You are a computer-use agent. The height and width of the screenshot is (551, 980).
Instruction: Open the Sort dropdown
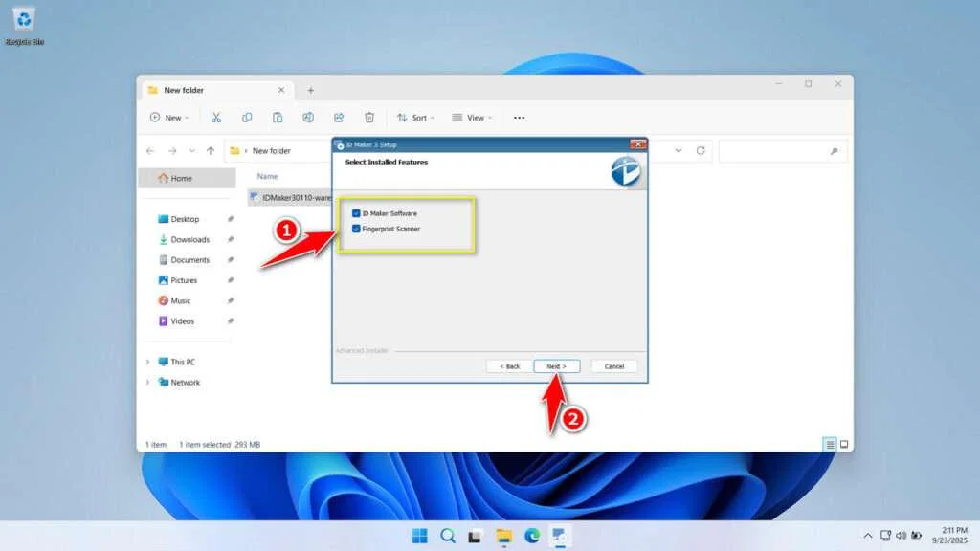point(415,117)
